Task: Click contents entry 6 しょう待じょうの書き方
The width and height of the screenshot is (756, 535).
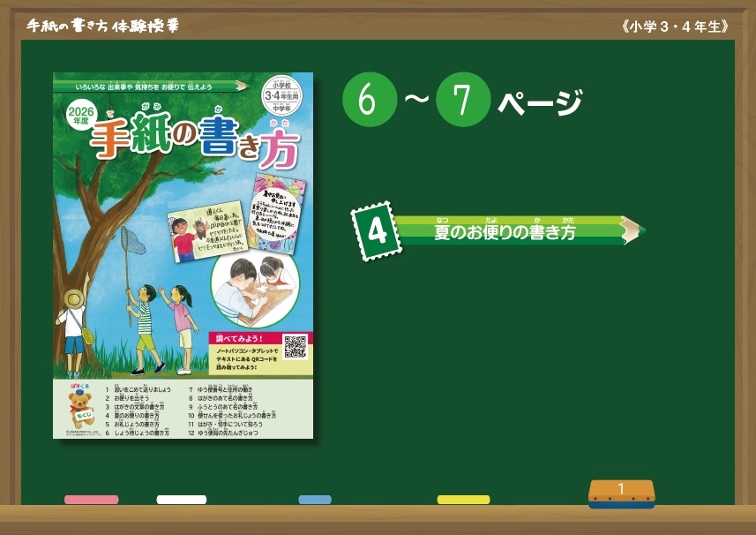Action: pos(138,433)
